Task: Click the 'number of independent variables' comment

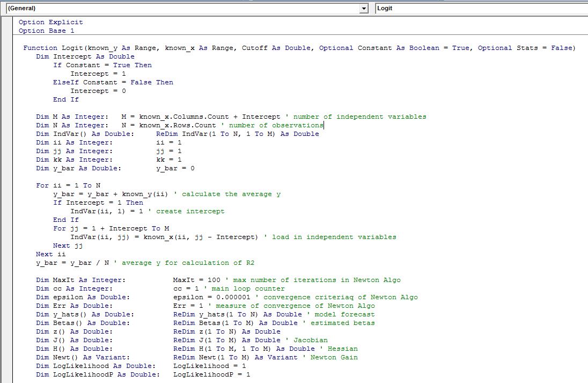Action: [x=359, y=117]
